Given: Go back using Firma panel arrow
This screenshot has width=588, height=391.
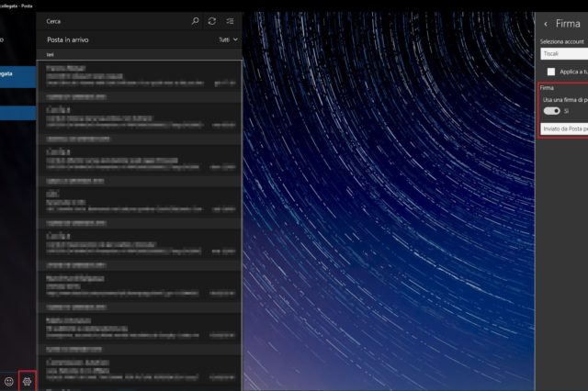Looking at the screenshot, I should (546, 24).
